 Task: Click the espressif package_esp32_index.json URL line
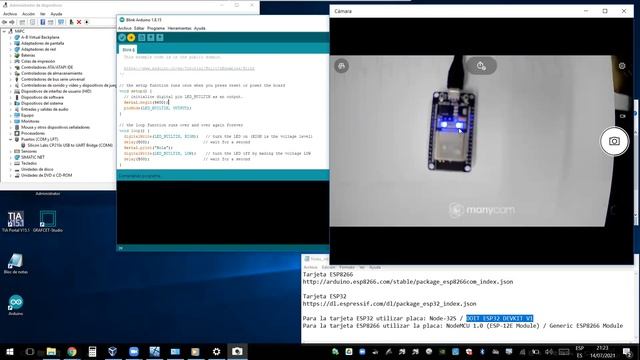tap(389, 304)
